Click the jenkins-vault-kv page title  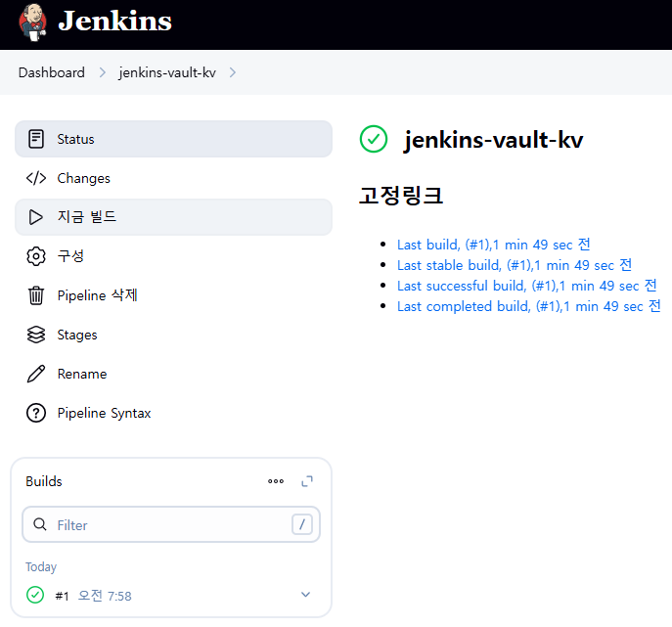[494, 140]
